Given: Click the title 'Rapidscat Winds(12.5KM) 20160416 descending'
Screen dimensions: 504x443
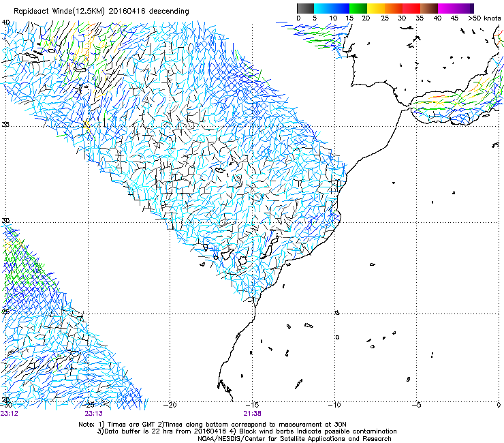Looking at the screenshot, I should pos(101,12).
